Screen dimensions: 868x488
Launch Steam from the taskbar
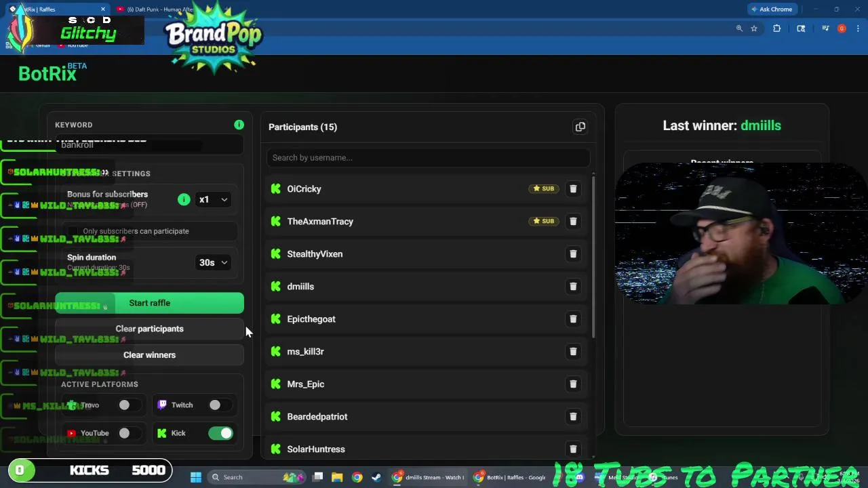coord(377,477)
